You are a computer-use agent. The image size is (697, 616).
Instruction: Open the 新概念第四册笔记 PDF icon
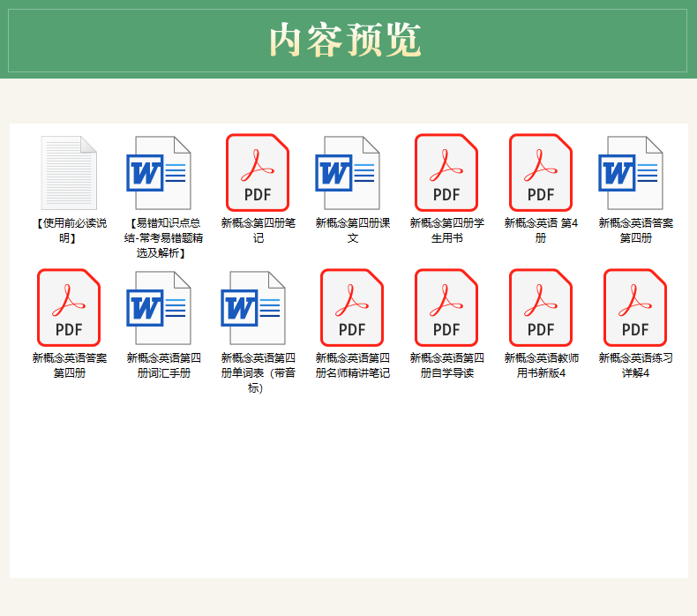click(258, 173)
